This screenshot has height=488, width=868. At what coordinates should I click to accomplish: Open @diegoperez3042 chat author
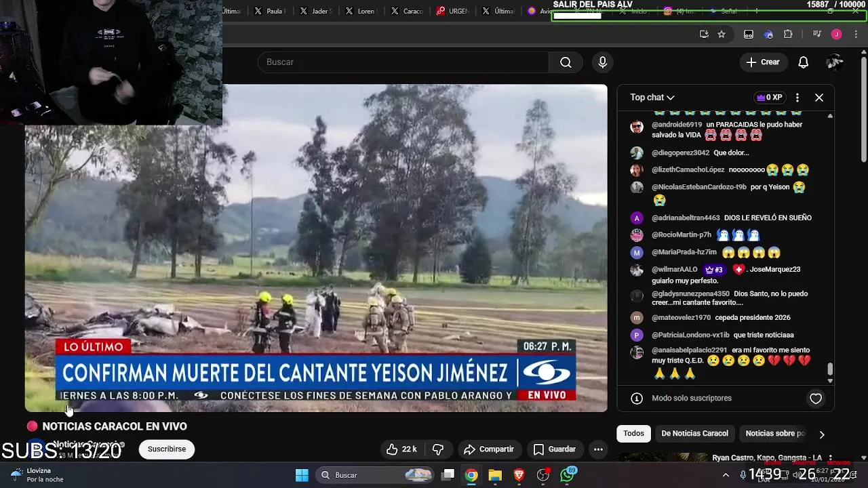pos(680,153)
